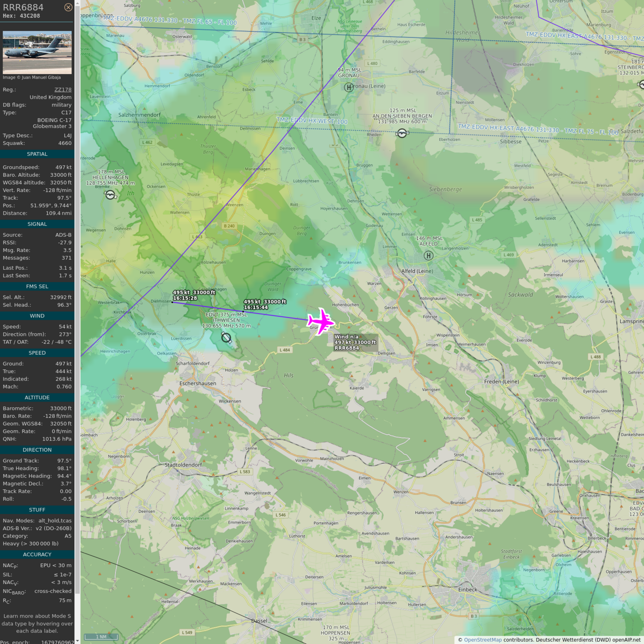Click the An den Sieben Bergen glider icon
644x644 pixels.
coord(402,133)
